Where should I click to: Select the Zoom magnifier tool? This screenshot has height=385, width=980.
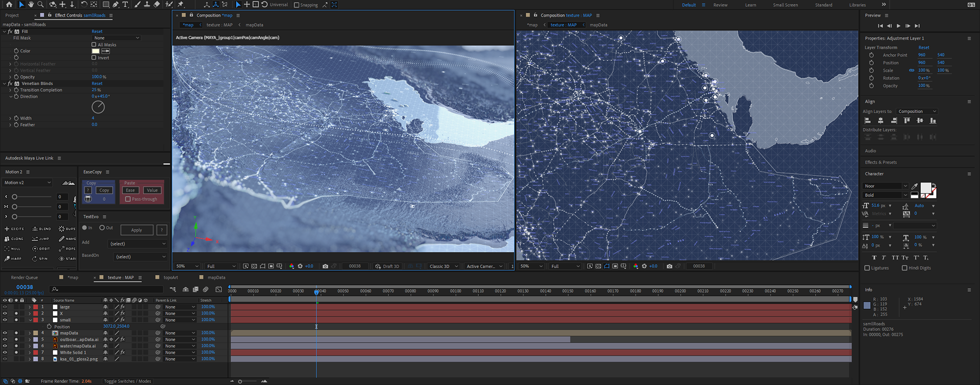point(40,5)
